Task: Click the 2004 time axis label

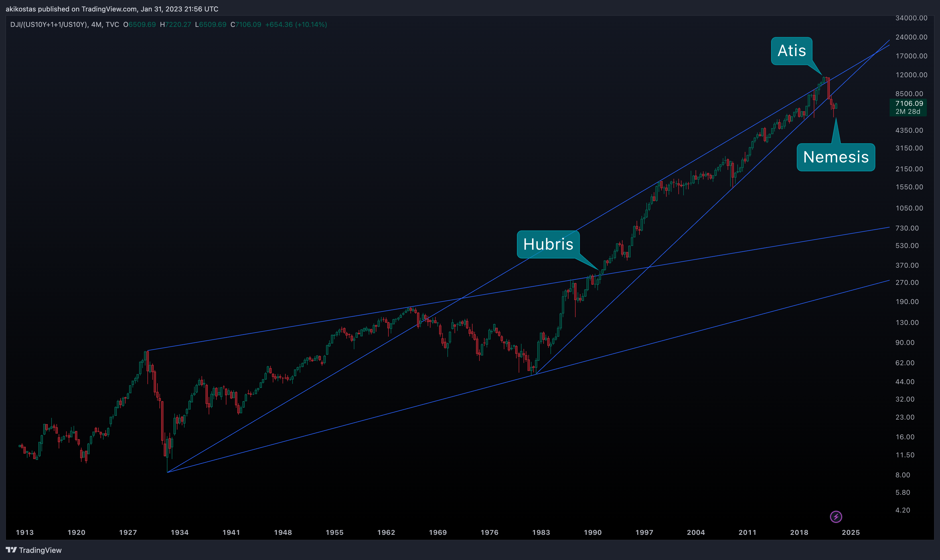Action: coord(696,533)
